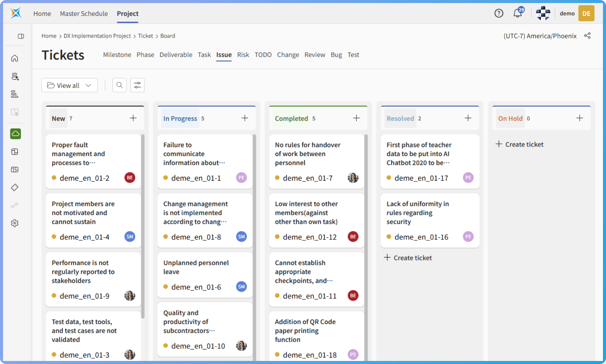Switch to the Risk ticket tab

[243, 55]
